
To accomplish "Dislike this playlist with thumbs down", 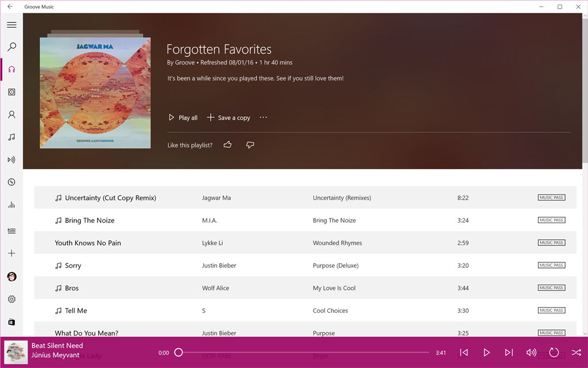I will coord(250,144).
